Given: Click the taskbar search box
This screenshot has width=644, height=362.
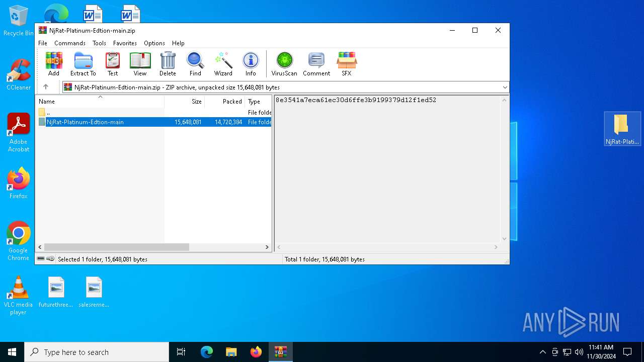Looking at the screenshot, I should (x=97, y=352).
